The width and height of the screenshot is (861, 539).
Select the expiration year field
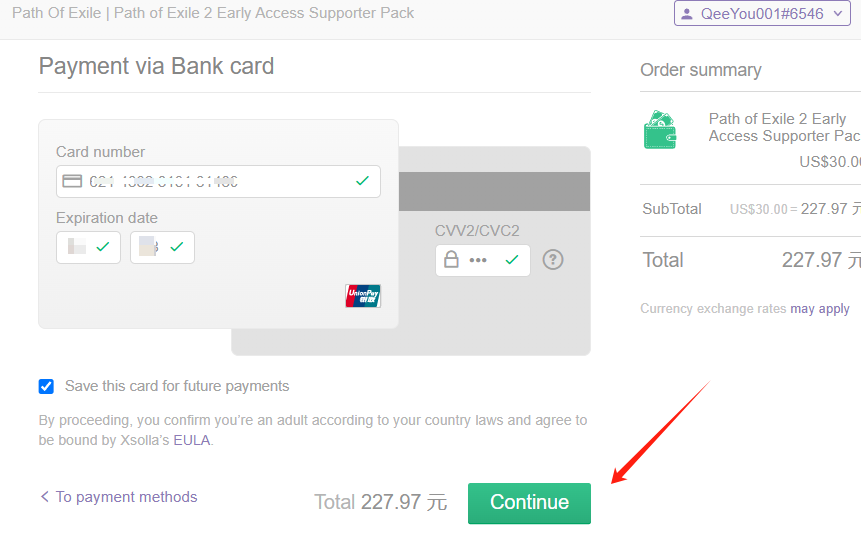click(x=162, y=248)
